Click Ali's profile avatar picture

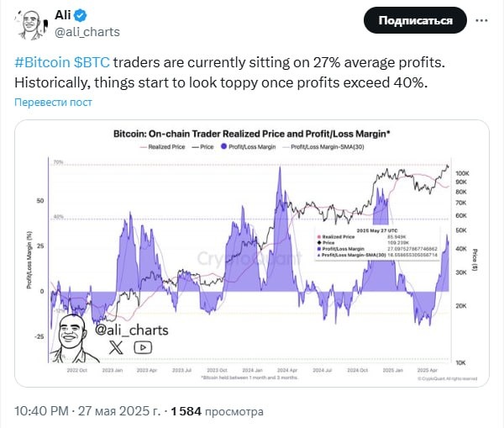pyautogui.click(x=31, y=25)
